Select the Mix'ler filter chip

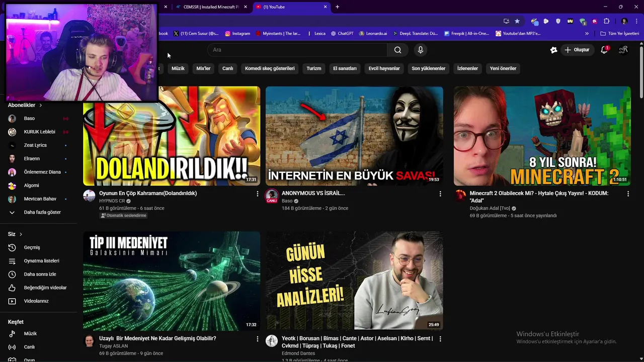[x=203, y=68]
